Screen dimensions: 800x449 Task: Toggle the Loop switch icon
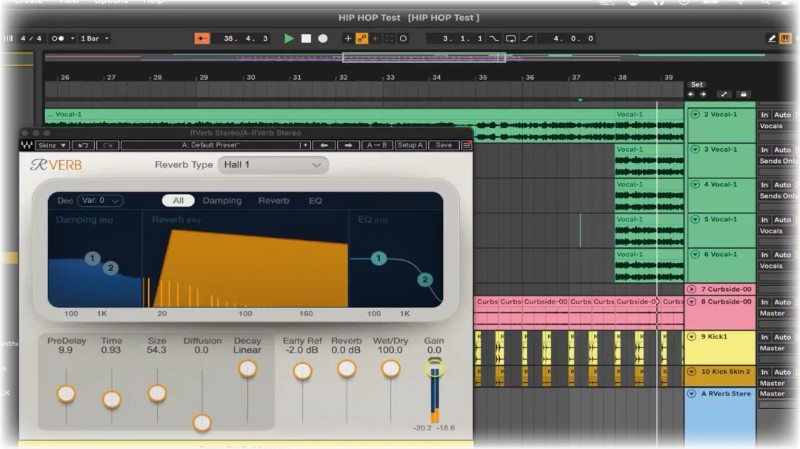click(x=510, y=38)
